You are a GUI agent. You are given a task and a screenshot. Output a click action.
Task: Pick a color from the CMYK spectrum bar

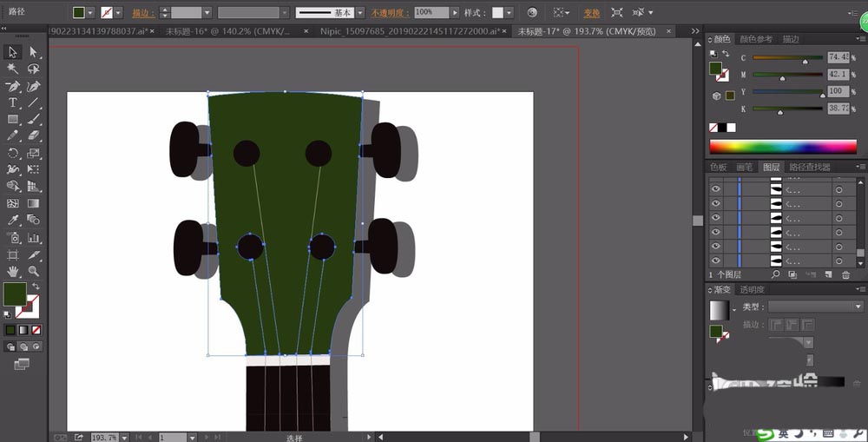click(782, 147)
